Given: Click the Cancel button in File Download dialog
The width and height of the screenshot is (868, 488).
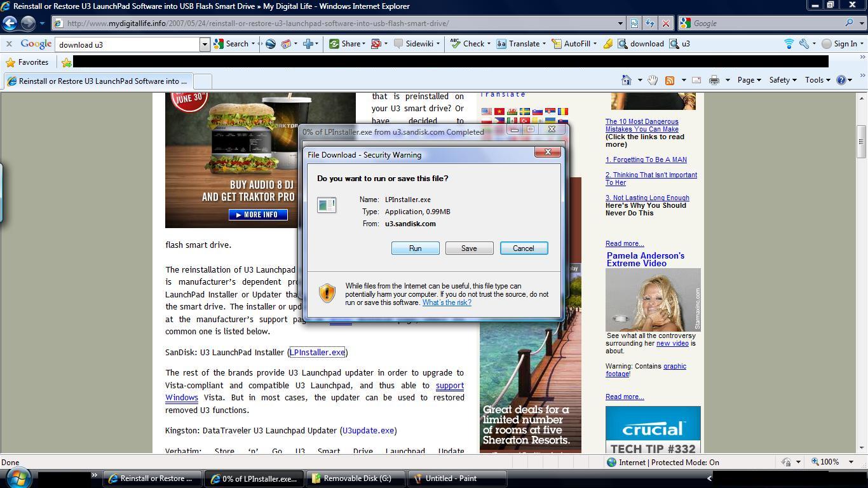Looking at the screenshot, I should [x=524, y=248].
